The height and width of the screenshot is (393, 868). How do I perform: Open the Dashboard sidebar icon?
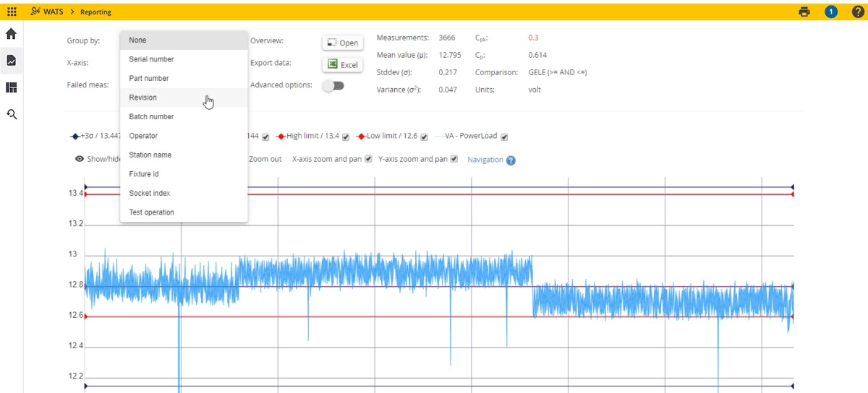(12, 87)
